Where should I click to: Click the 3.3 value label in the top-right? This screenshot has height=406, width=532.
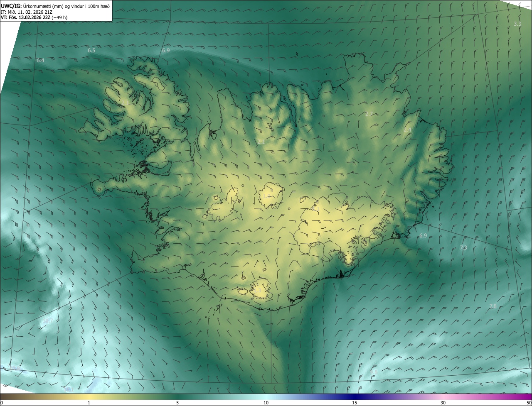coord(517,24)
